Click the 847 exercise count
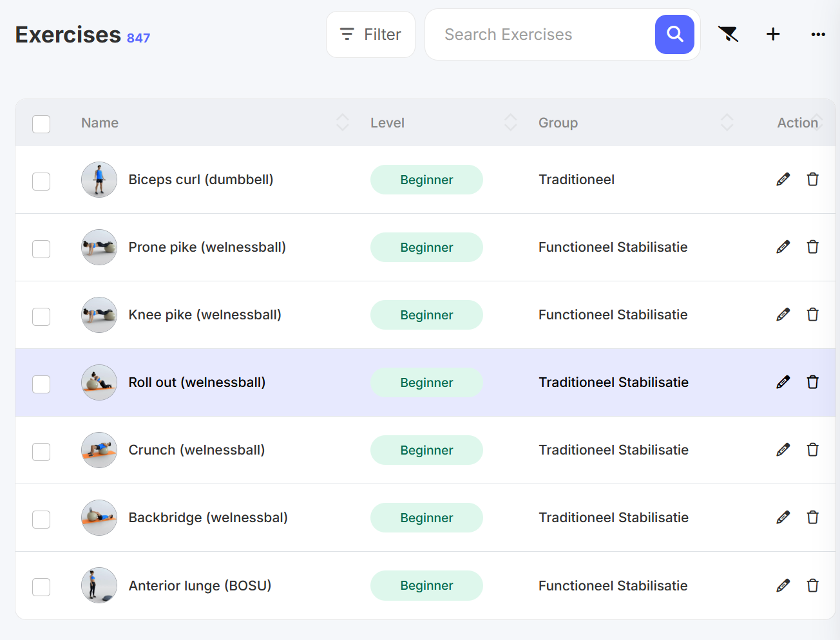This screenshot has width=840, height=640. [x=138, y=38]
